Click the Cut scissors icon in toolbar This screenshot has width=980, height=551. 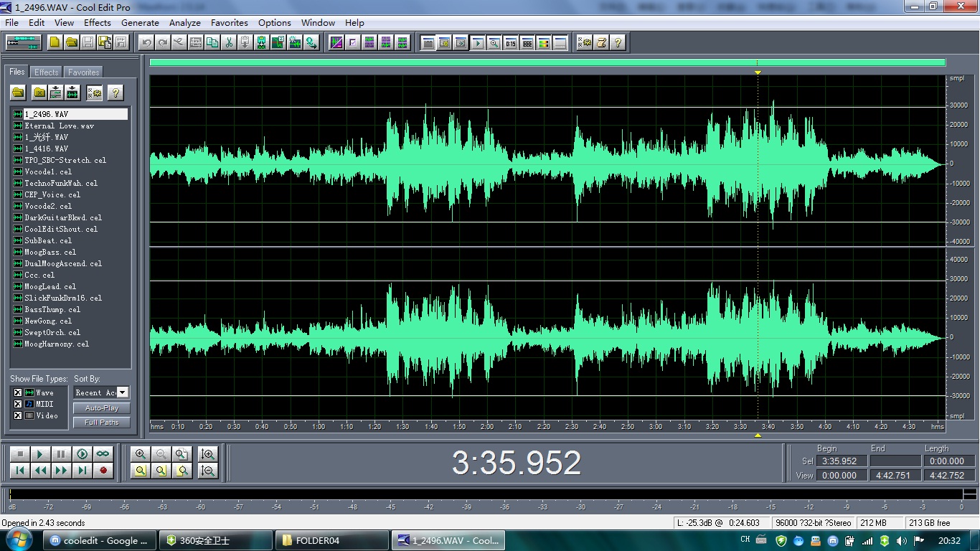[229, 42]
